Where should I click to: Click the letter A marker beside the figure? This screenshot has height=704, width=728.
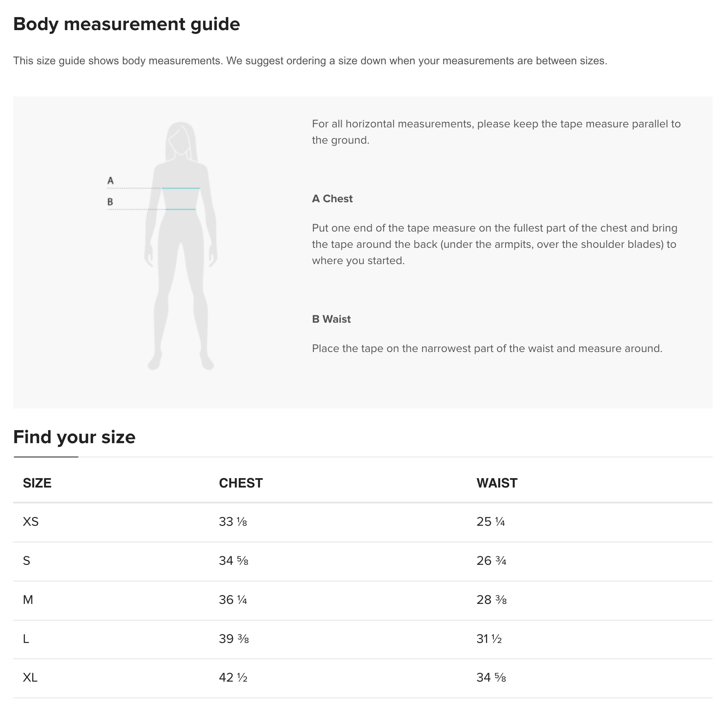pyautogui.click(x=110, y=180)
